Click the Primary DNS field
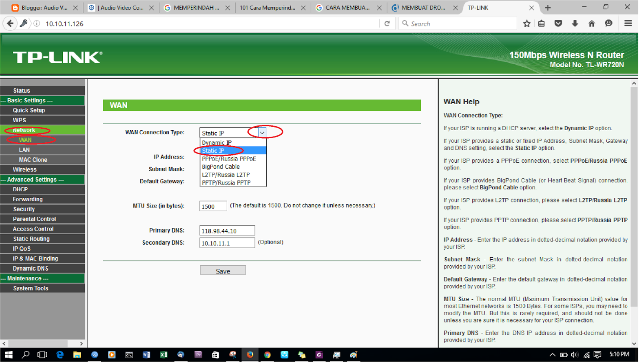Image resolution: width=640 pixels, height=364 pixels. click(227, 231)
